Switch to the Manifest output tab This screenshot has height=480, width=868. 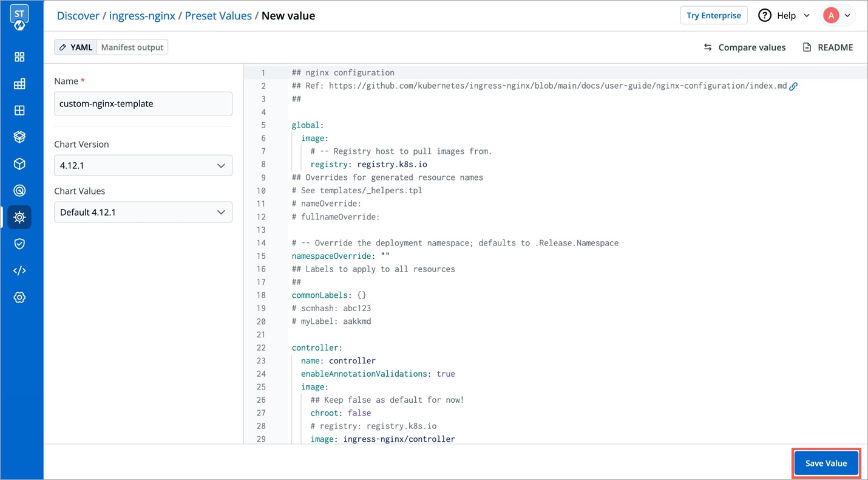132,47
